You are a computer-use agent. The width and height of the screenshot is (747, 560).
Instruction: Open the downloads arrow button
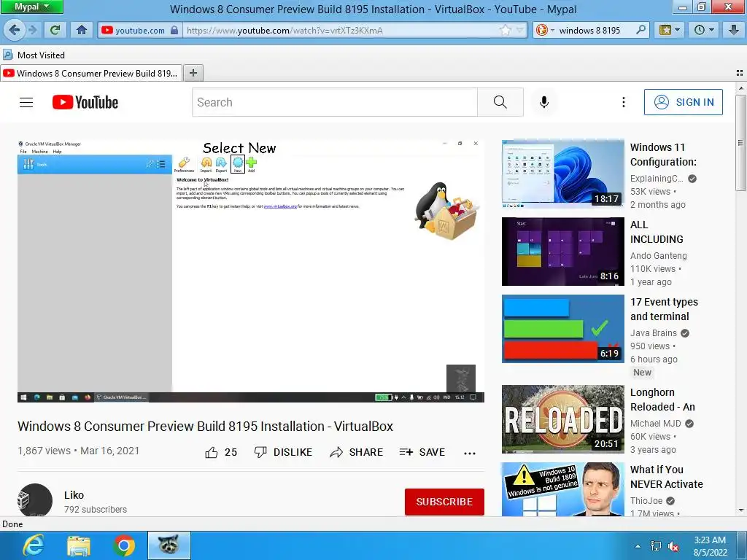coord(734,31)
